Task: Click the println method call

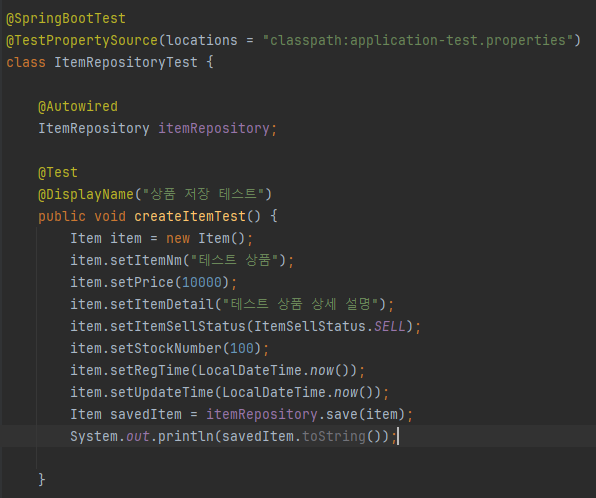Action: [186, 437]
